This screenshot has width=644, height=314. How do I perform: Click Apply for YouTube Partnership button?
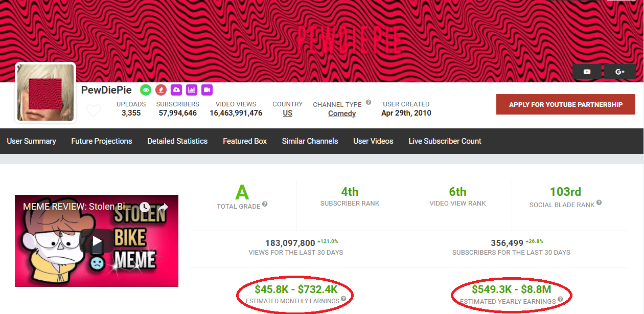click(565, 104)
